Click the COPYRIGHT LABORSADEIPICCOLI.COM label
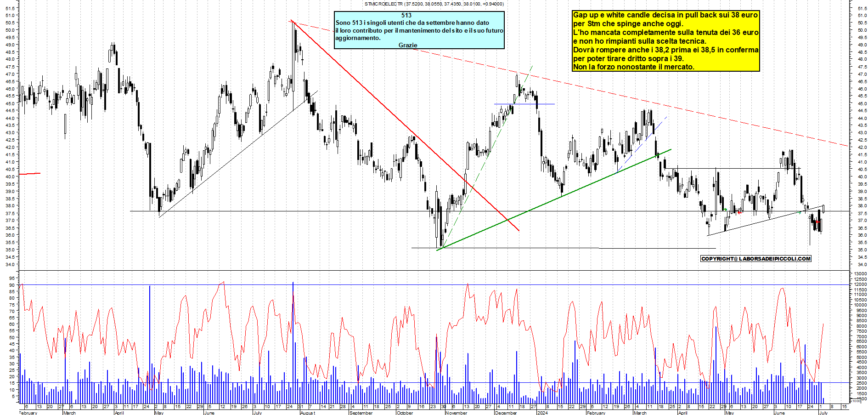Viewport: 868px width, 415px height. click(756, 259)
